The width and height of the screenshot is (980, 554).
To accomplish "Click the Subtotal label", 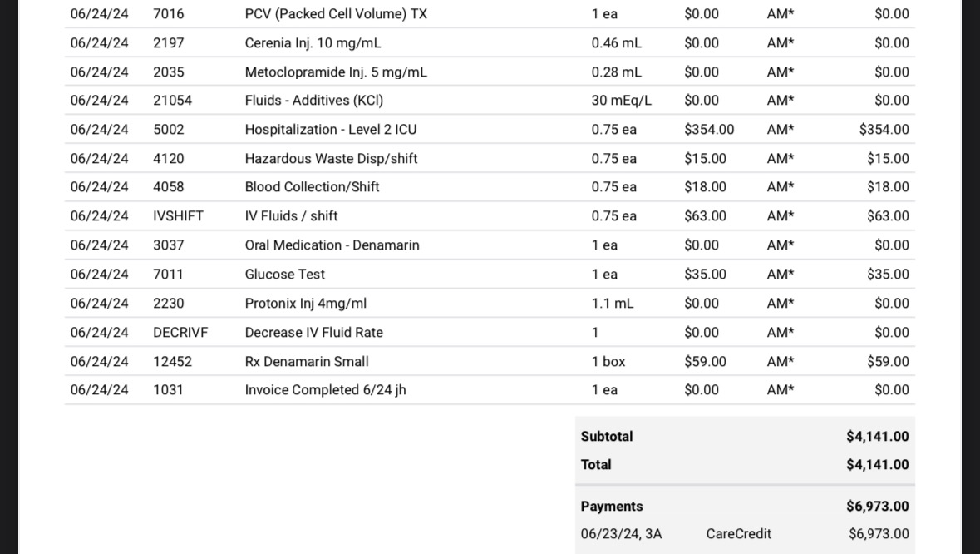I will coord(607,437).
